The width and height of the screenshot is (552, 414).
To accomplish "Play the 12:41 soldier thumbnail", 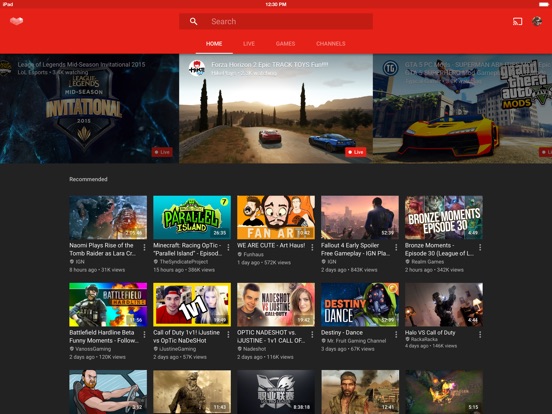I will [x=360, y=392].
